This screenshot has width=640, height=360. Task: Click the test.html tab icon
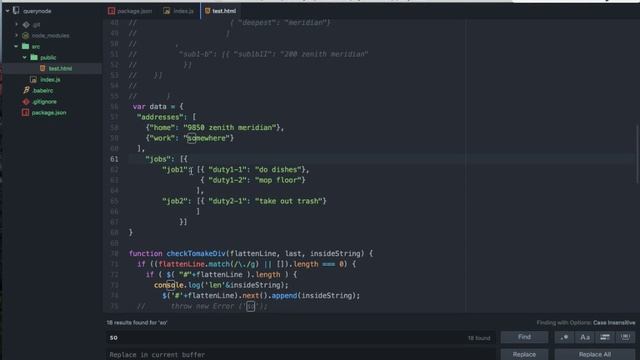207,11
